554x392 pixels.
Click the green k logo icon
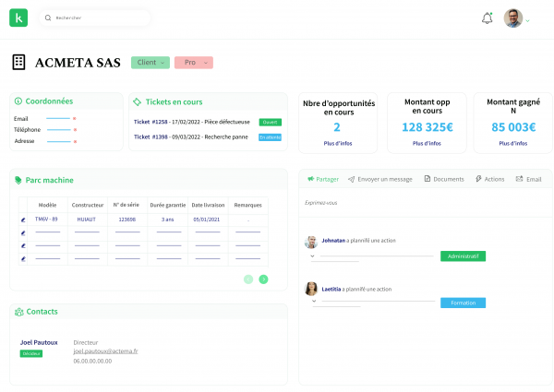[18, 18]
